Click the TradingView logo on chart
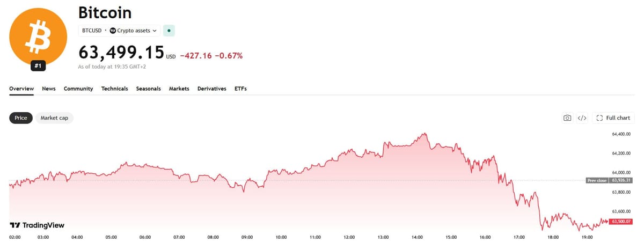Image resolution: width=644 pixels, height=249 pixels. click(x=37, y=225)
